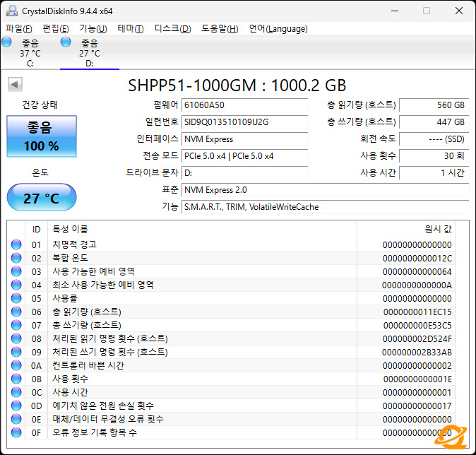Switch to the C: drive 37 °C tab
Image resolution: width=476 pixels, height=455 pixels.
pos(30,53)
